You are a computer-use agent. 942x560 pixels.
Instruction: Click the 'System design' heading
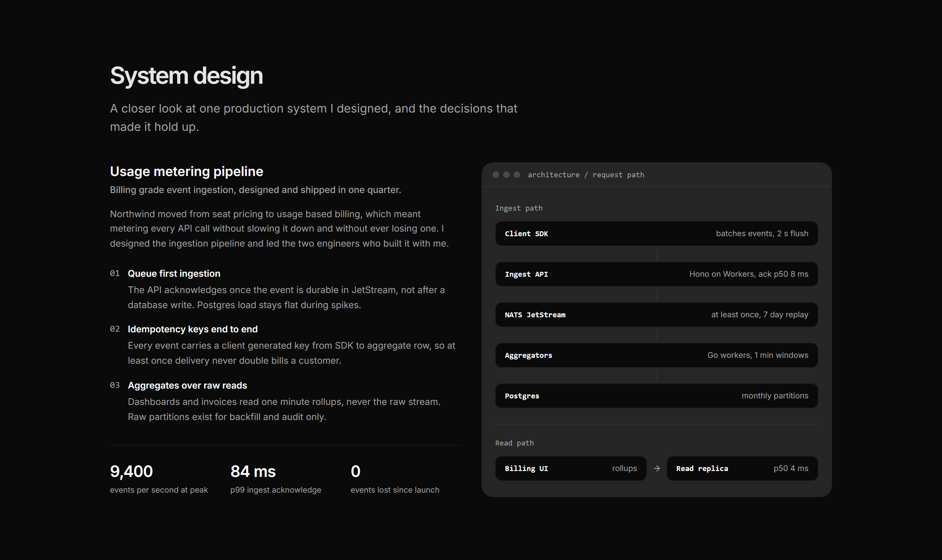186,76
